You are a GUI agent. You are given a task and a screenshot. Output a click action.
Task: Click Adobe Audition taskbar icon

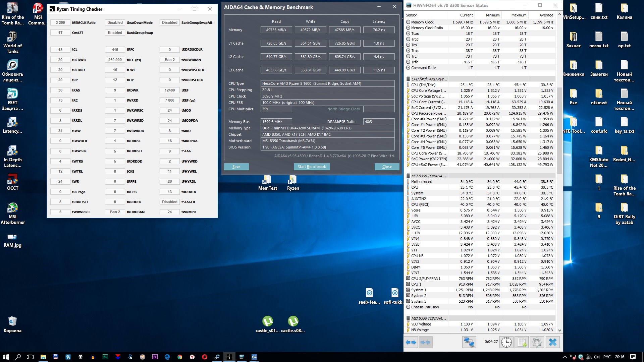click(x=105, y=357)
